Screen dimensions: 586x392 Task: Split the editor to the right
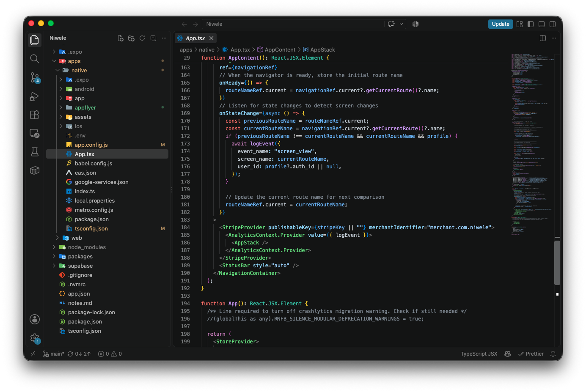[x=543, y=38]
